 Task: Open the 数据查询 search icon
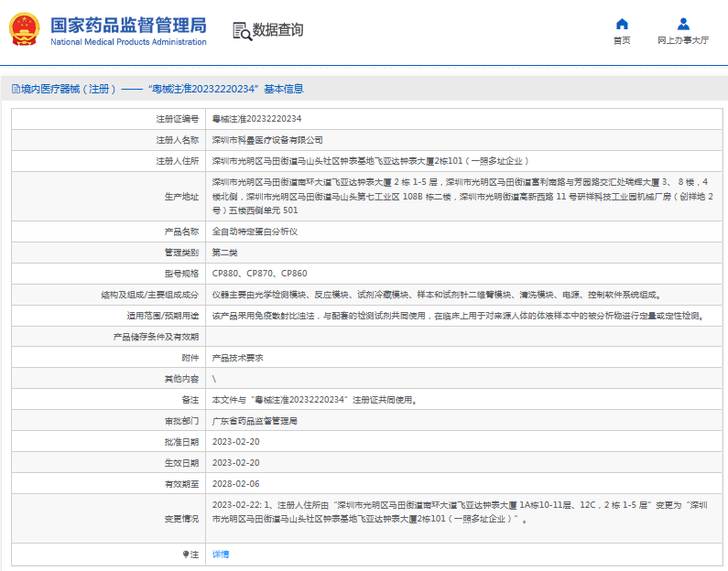pyautogui.click(x=242, y=31)
